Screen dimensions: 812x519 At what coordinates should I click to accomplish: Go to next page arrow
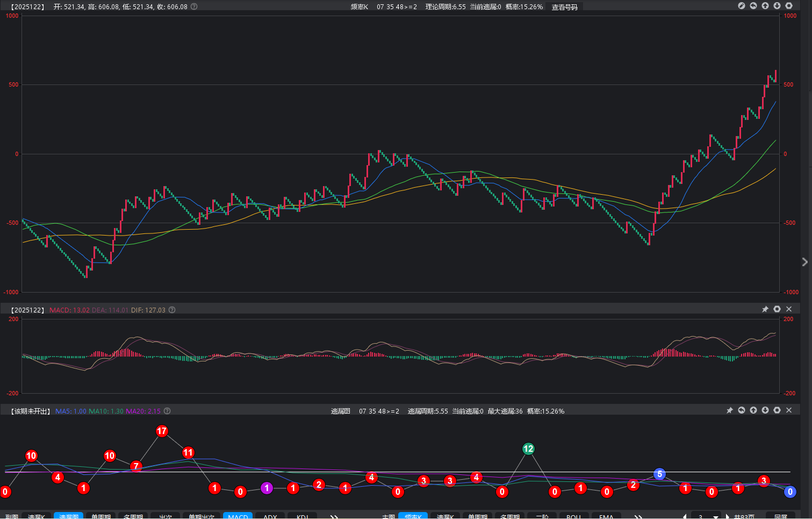(727, 516)
